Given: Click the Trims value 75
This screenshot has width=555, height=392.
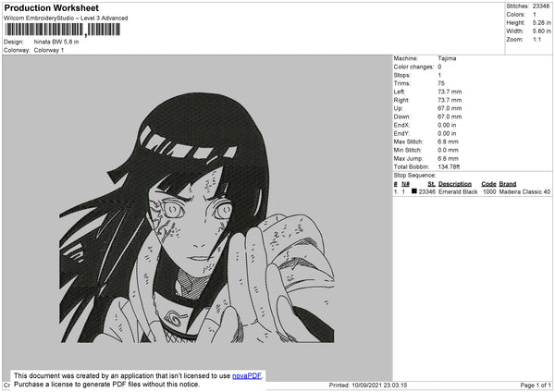Looking at the screenshot, I should [441, 83].
